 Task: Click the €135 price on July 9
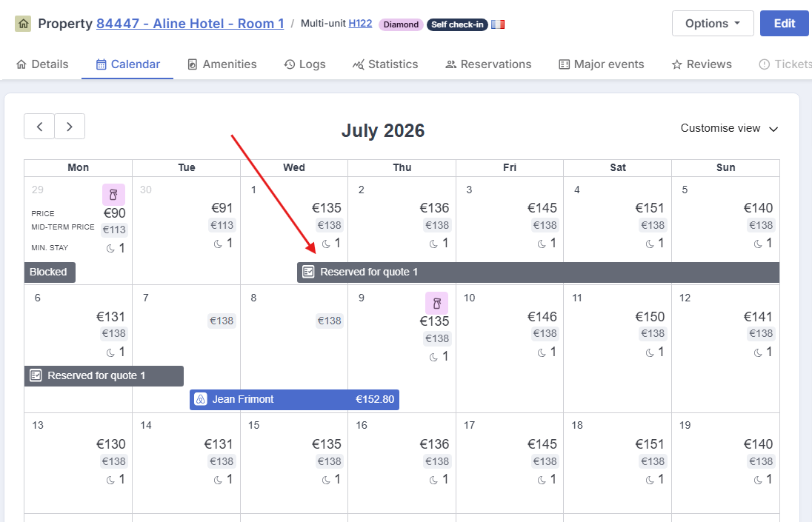tap(434, 321)
